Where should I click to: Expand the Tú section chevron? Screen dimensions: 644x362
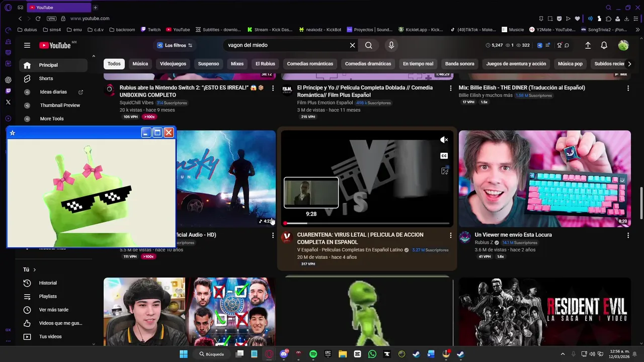point(34,270)
